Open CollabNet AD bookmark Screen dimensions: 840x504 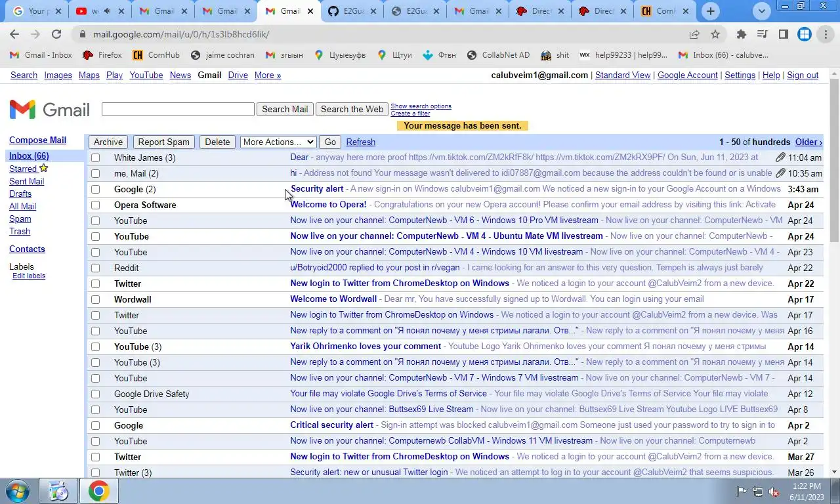498,55
